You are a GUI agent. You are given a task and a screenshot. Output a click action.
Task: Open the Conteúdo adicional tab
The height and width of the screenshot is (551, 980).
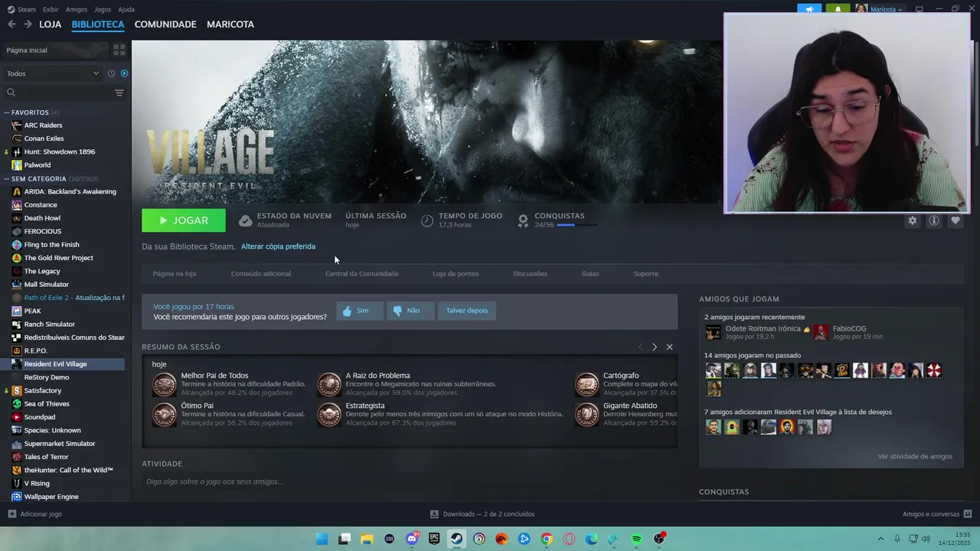pos(261,274)
